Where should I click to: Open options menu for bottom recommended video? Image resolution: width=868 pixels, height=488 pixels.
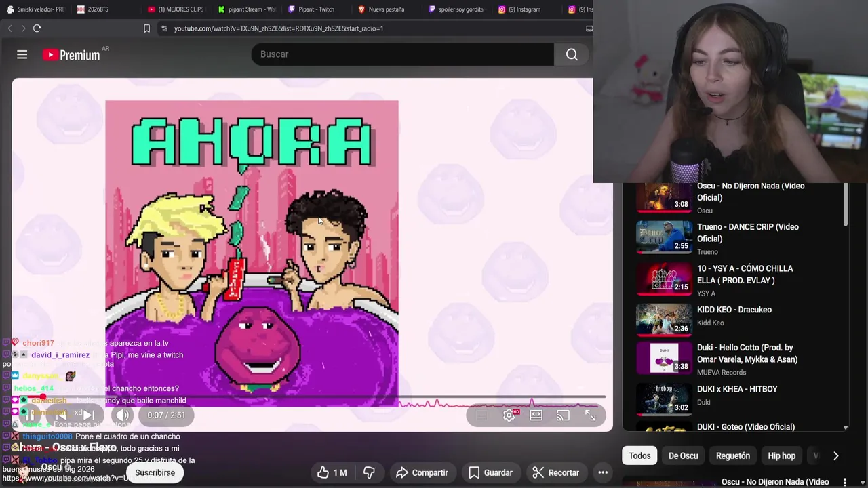pos(845,482)
